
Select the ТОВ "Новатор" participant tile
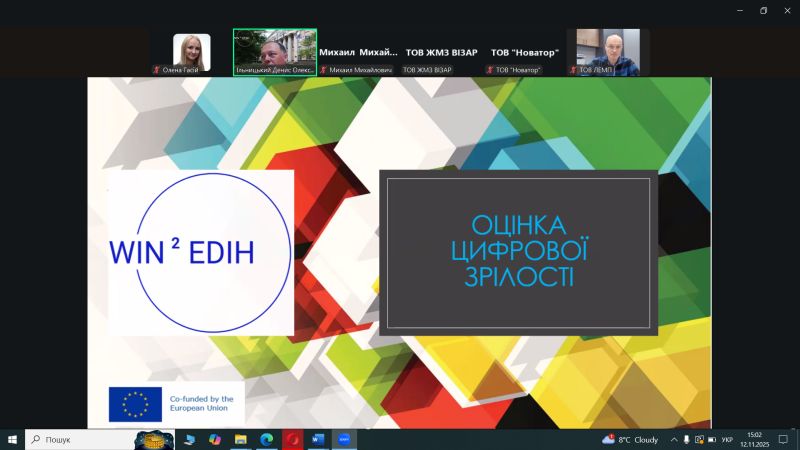pos(525,53)
